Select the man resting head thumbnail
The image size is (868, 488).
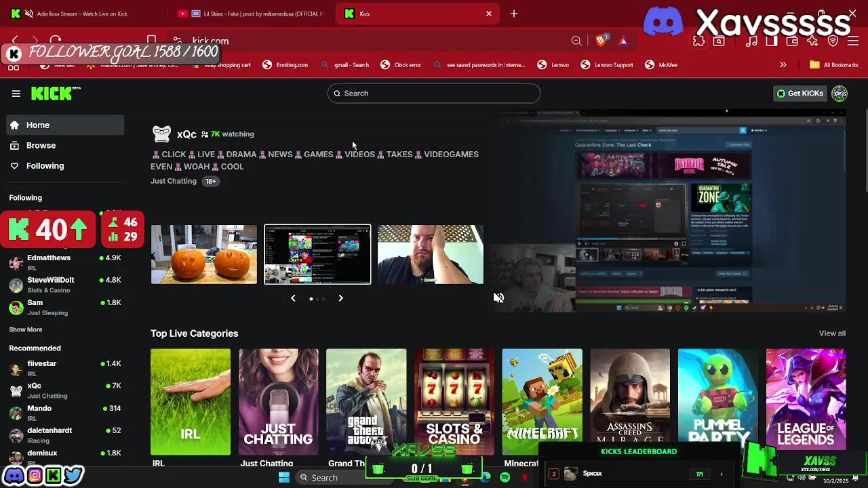431,254
